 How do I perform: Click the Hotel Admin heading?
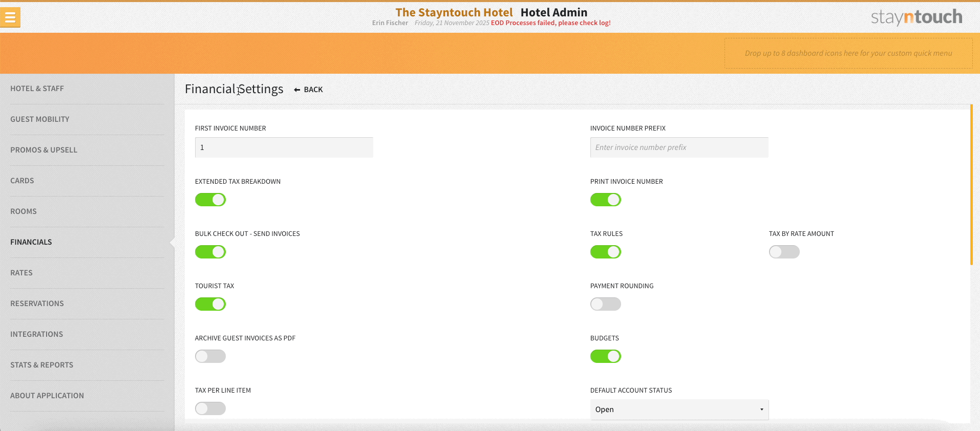[x=554, y=12]
